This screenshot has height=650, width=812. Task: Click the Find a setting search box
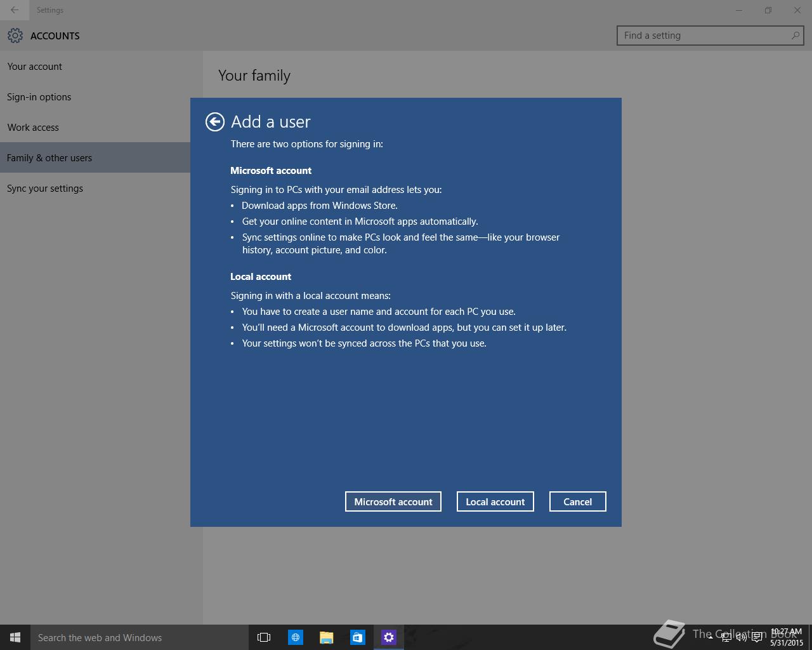tap(710, 36)
